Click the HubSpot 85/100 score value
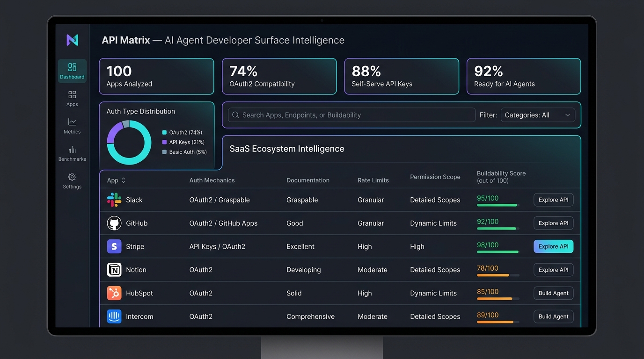 (x=488, y=292)
